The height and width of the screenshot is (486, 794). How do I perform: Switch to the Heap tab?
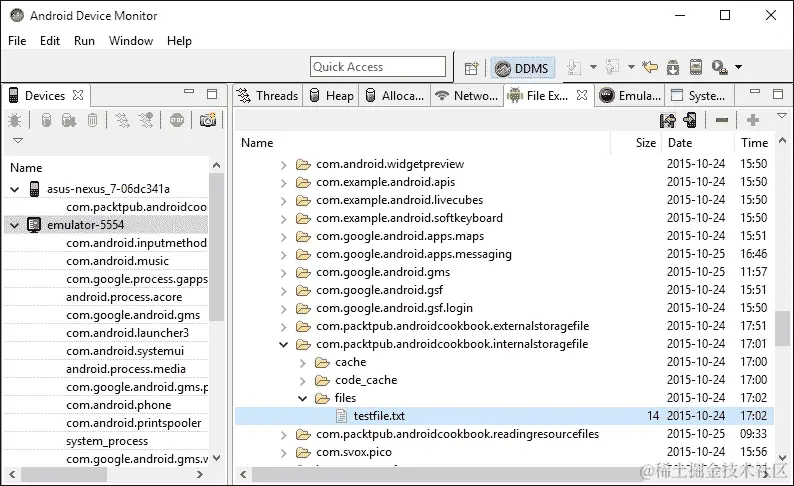pyautogui.click(x=331, y=96)
